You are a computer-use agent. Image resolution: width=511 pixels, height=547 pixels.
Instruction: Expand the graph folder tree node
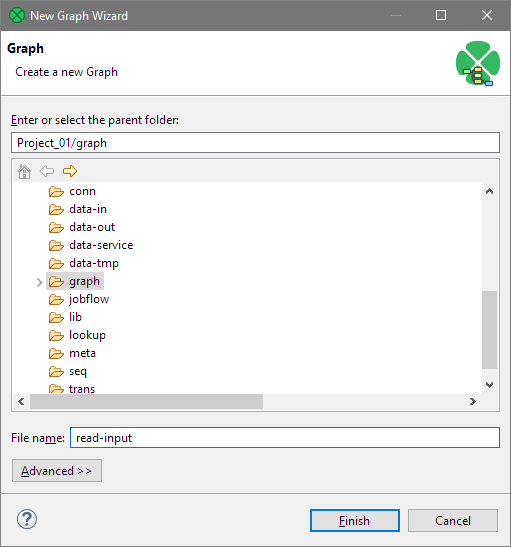(x=39, y=282)
